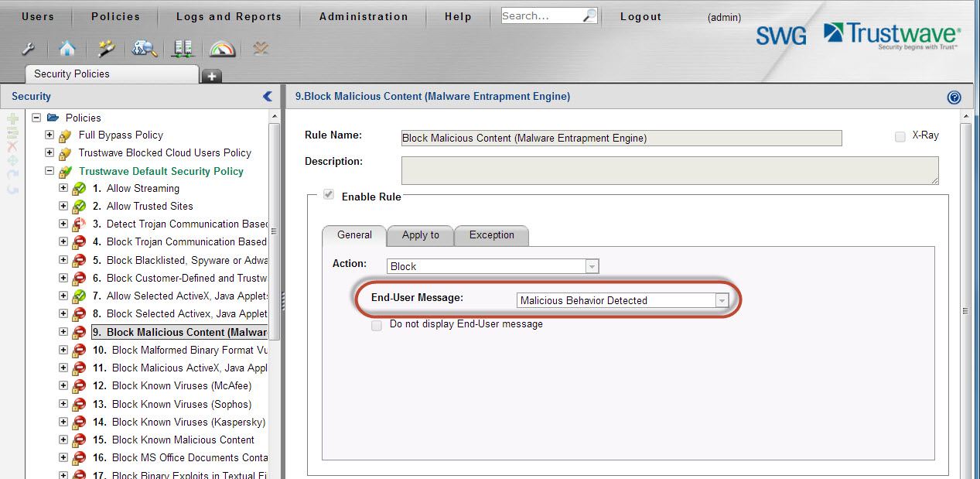Expand the Full Bypass Policy node
This screenshot has height=479, width=980.
tap(50, 135)
